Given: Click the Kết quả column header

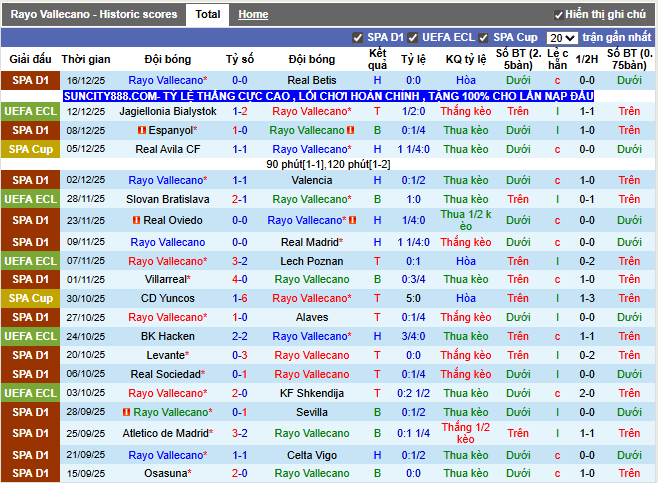Looking at the screenshot, I should point(377,59).
